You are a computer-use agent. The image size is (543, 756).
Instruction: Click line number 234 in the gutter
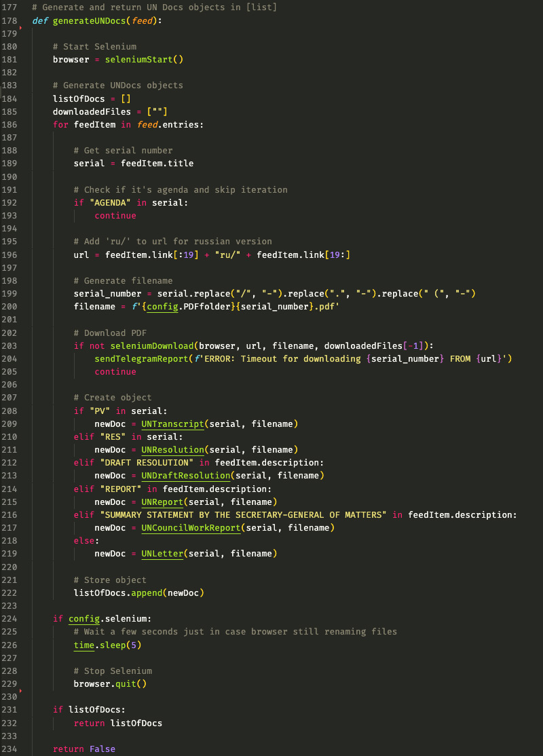pos(9,749)
